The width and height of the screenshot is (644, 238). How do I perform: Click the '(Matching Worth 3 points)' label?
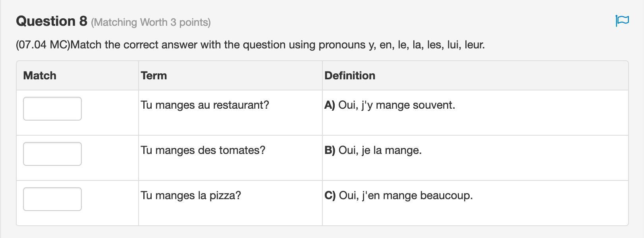[x=151, y=22]
